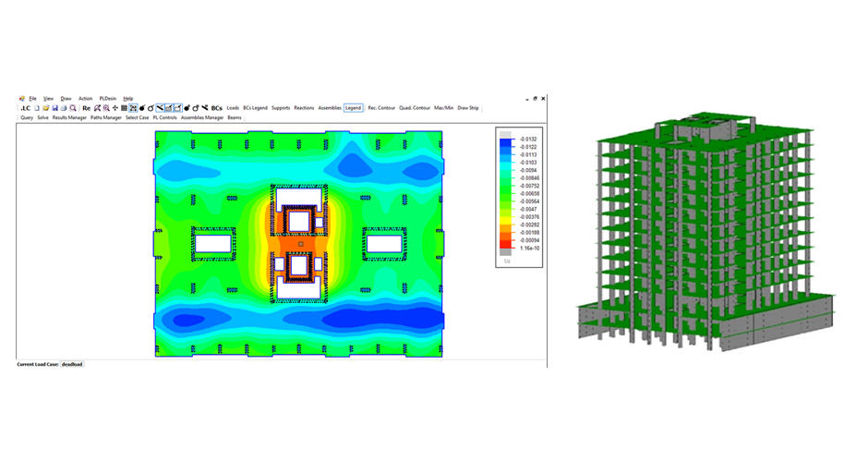Screen dimensions: 868x462
Task: Open the File menu
Action: [32, 98]
